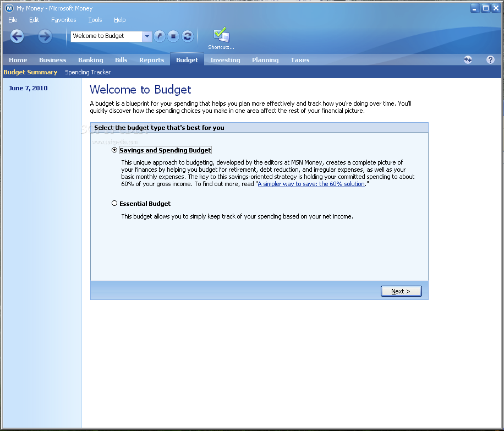Click the Back navigation arrow
The width and height of the screenshot is (504, 431).
pos(17,36)
